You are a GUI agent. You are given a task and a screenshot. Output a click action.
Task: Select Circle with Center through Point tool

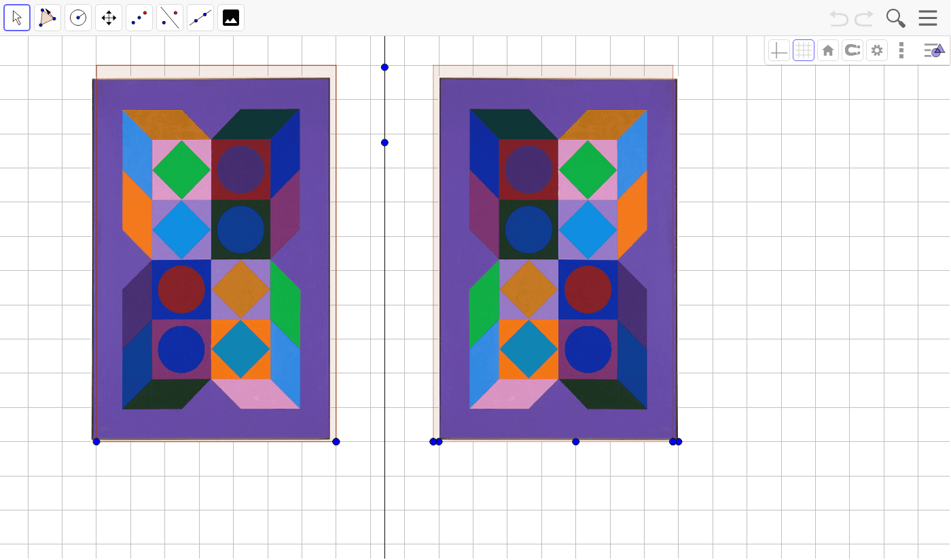point(78,18)
